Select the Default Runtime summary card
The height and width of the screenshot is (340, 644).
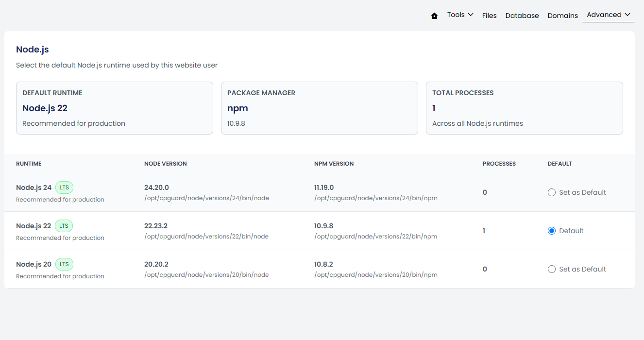115,108
